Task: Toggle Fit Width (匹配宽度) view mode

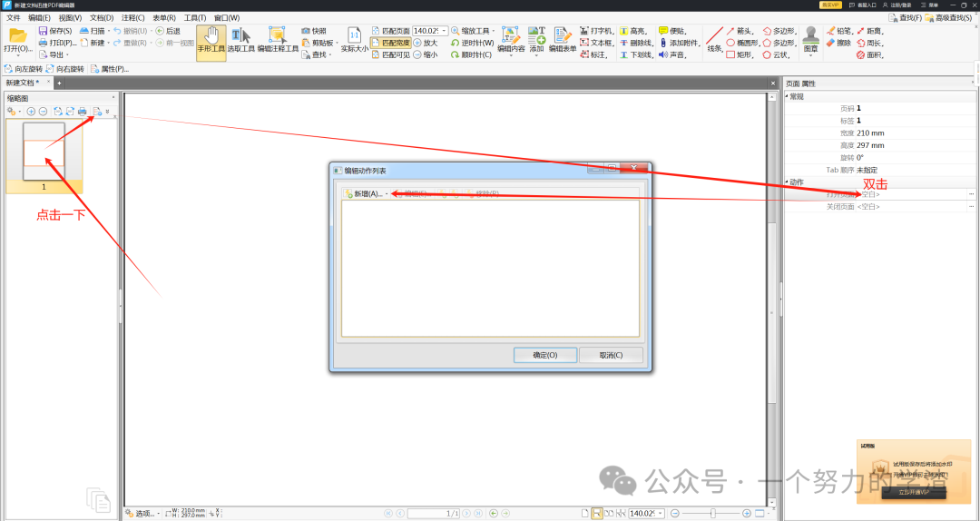Action: click(390, 43)
